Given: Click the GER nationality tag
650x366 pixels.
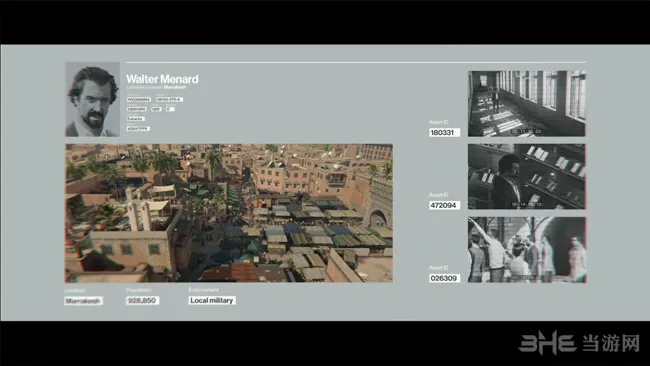Looking at the screenshot, I should pos(156,109).
